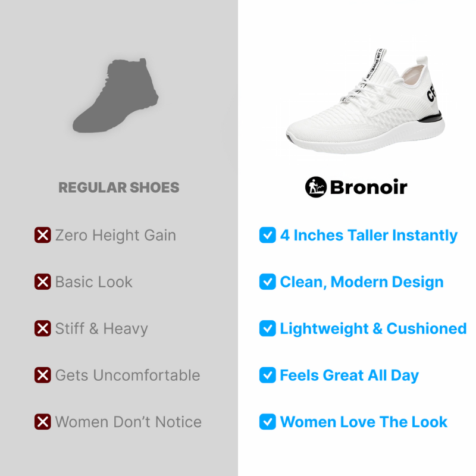Click the red X beside Women Don't Notice

[x=42, y=422]
